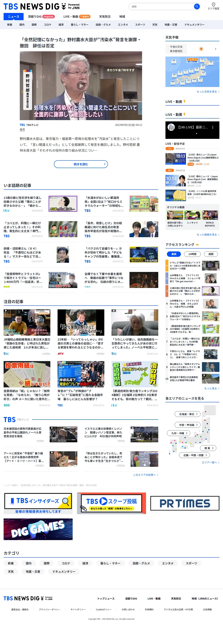Open the 天気防災 tab
This screenshot has height=644, width=223.
[105, 17]
